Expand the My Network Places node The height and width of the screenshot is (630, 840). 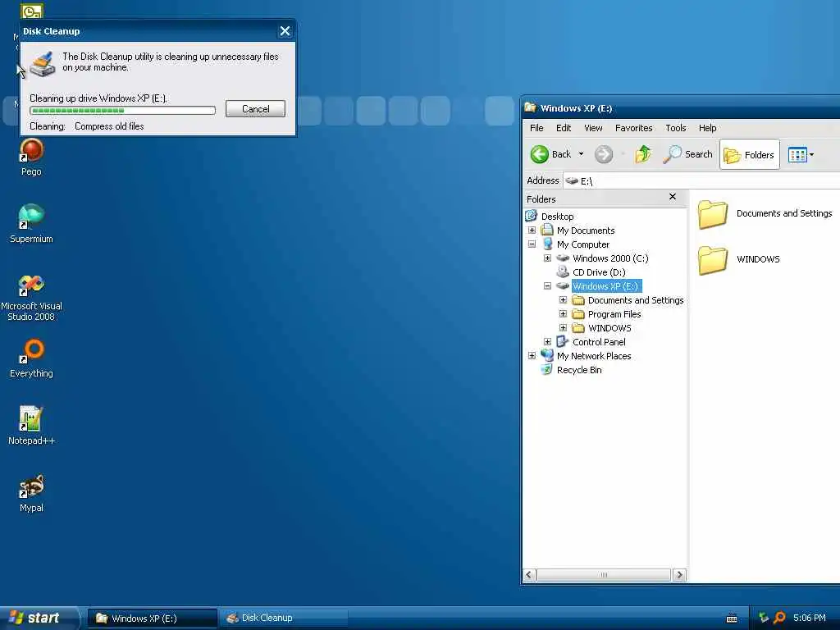point(532,356)
